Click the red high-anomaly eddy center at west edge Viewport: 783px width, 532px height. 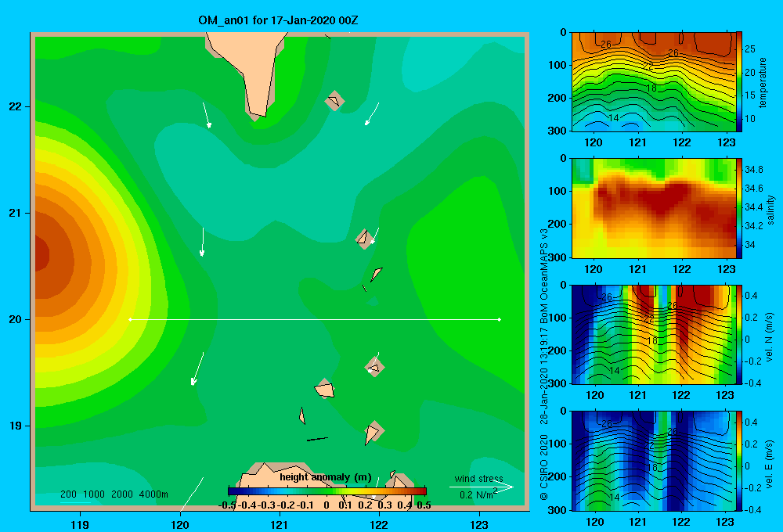tap(41, 254)
